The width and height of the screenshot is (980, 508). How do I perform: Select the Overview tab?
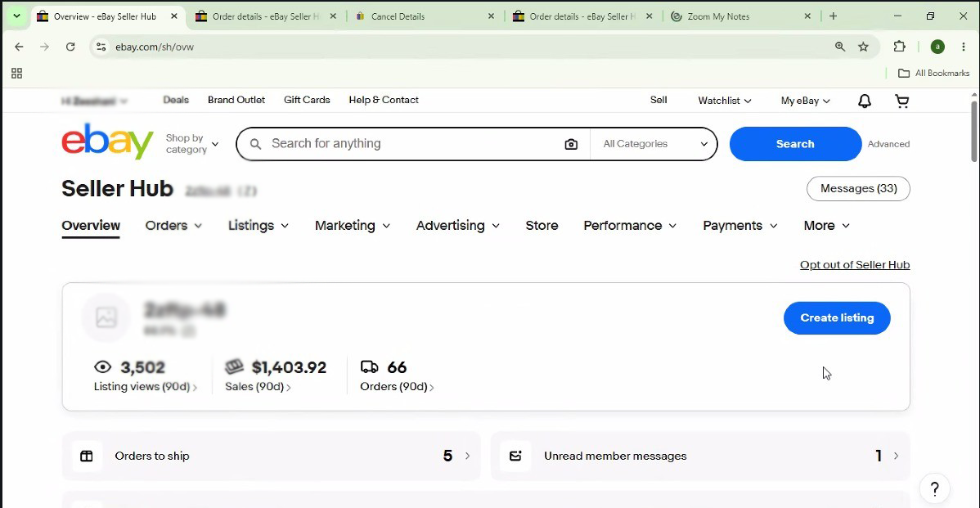click(91, 226)
